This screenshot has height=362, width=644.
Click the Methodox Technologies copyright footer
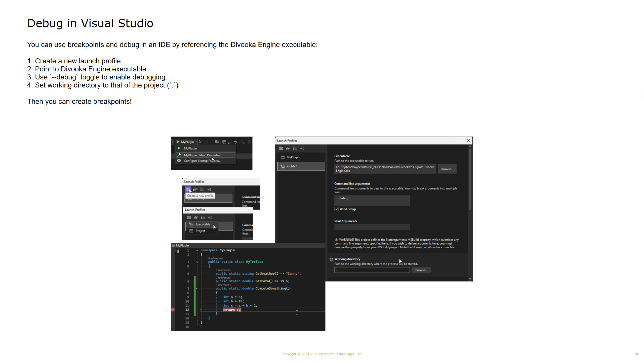pos(322,354)
